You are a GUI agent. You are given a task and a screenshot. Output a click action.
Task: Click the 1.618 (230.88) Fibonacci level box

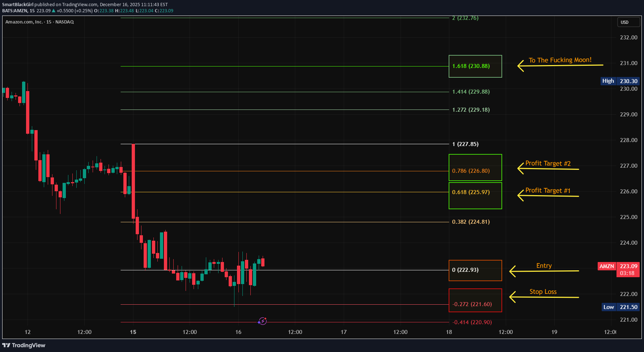tap(475, 66)
